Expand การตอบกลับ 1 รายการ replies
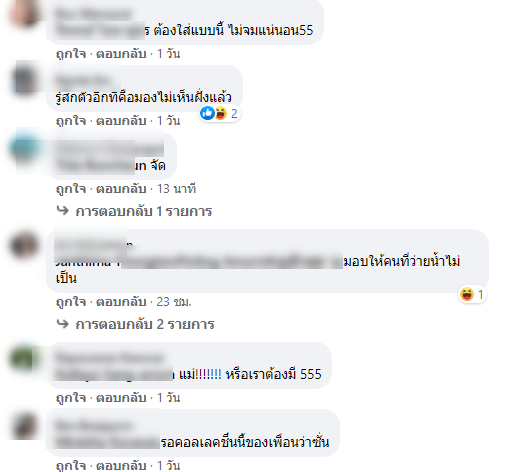Viewport: 511px width, 472px height. click(144, 211)
